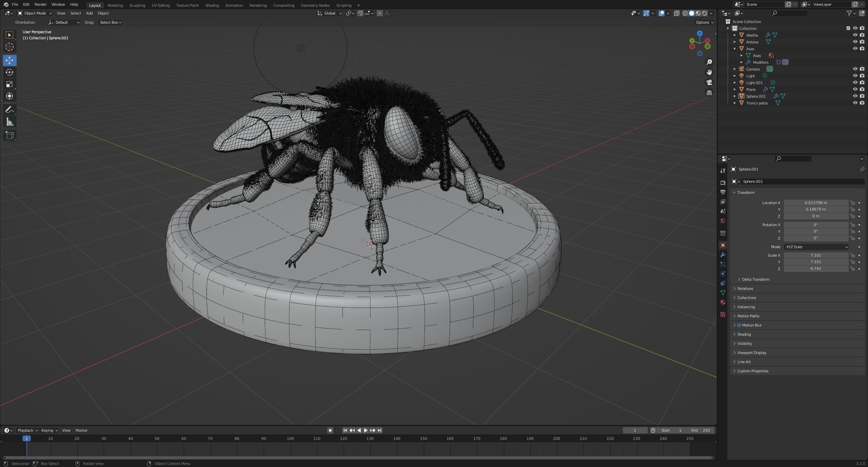Open the Render menu

(40, 4)
